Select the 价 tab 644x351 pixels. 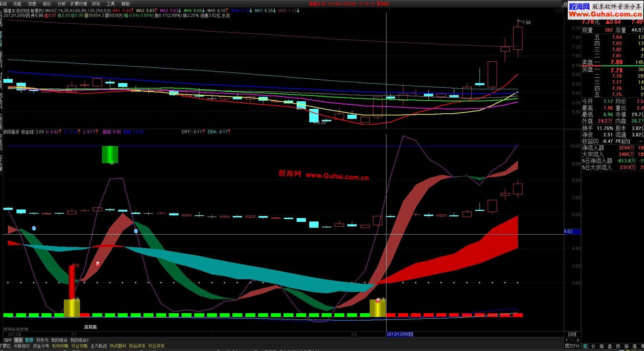[593, 346]
